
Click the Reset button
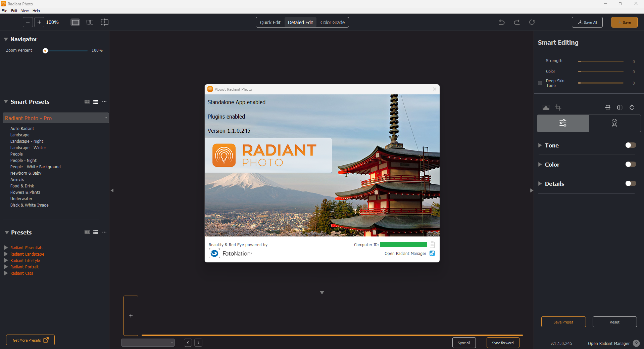pyautogui.click(x=615, y=322)
